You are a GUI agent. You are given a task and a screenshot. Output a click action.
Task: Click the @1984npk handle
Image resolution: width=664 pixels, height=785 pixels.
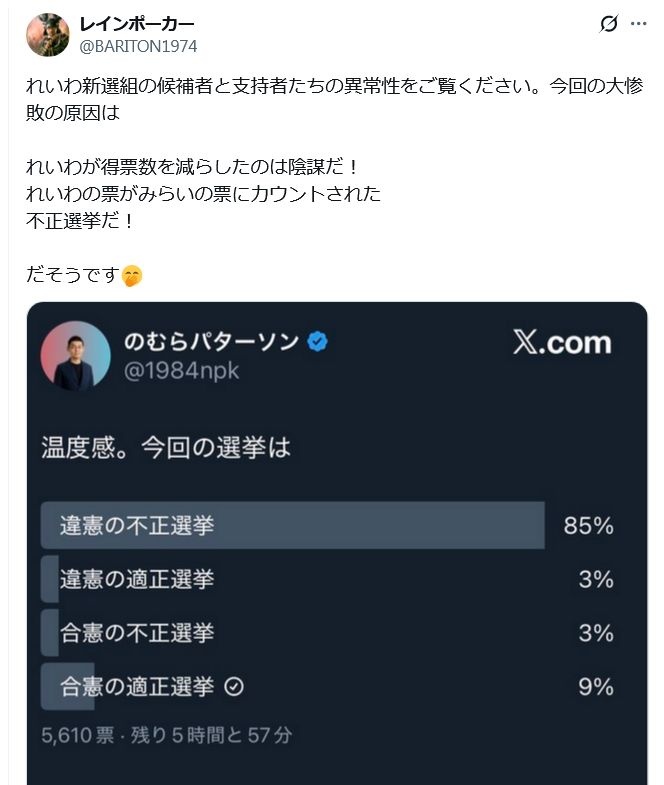pyautogui.click(x=181, y=371)
